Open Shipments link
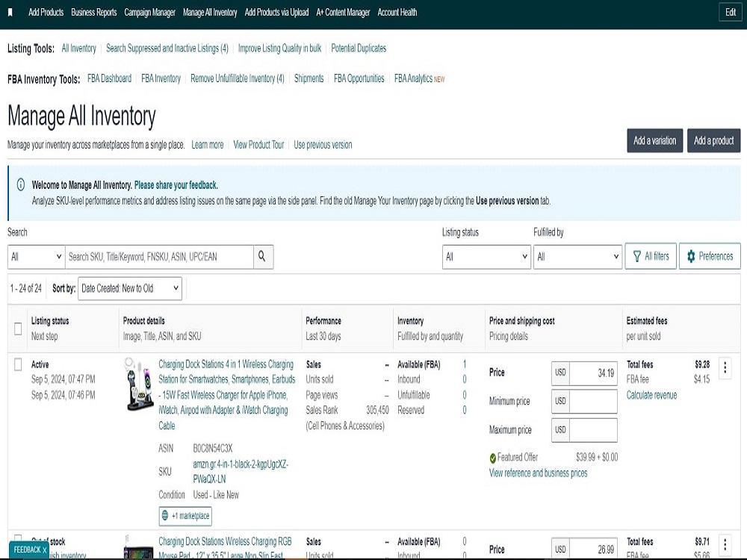 pyautogui.click(x=309, y=78)
